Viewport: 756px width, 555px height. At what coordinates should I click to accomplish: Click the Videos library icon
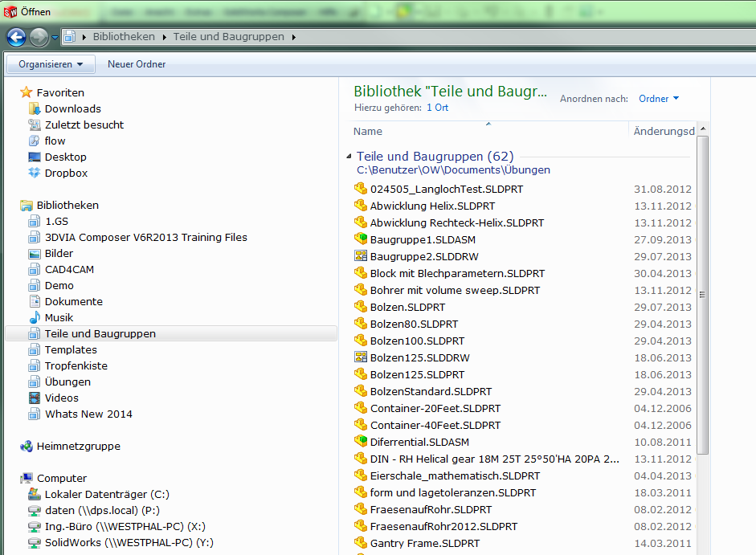click(x=34, y=398)
